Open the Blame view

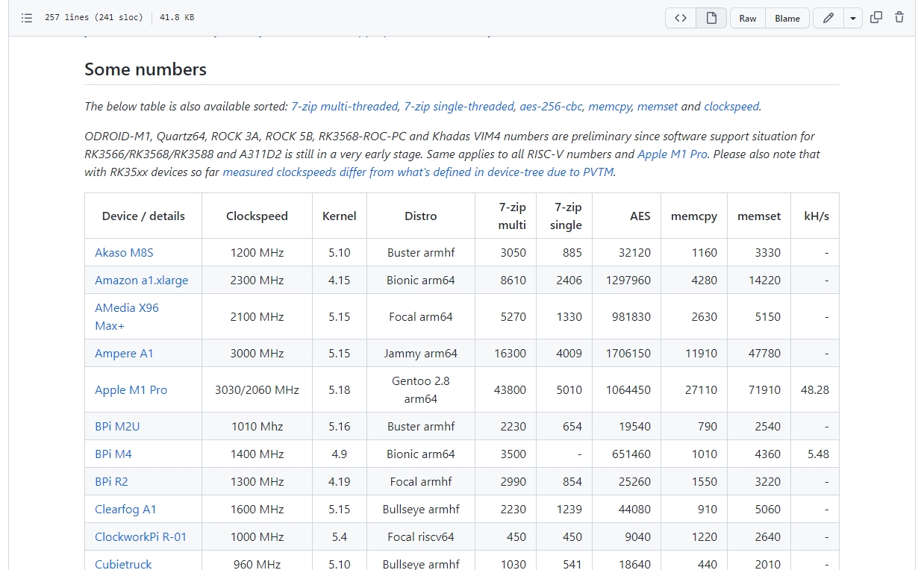(x=787, y=18)
